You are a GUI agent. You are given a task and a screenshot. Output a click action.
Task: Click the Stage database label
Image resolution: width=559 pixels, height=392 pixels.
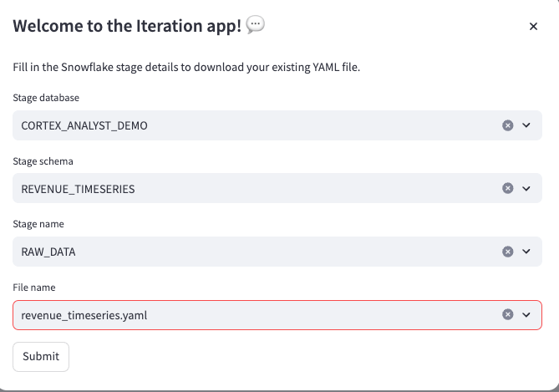coord(46,98)
